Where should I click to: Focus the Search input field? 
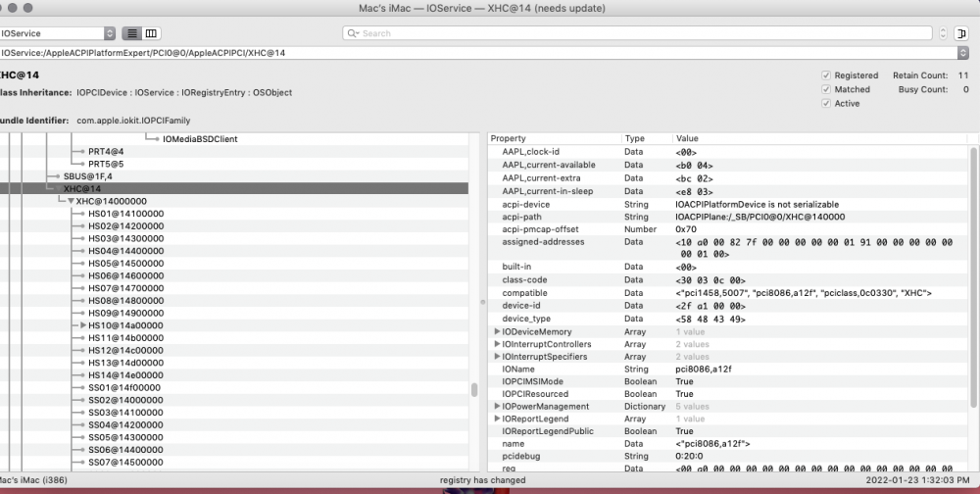(x=638, y=33)
